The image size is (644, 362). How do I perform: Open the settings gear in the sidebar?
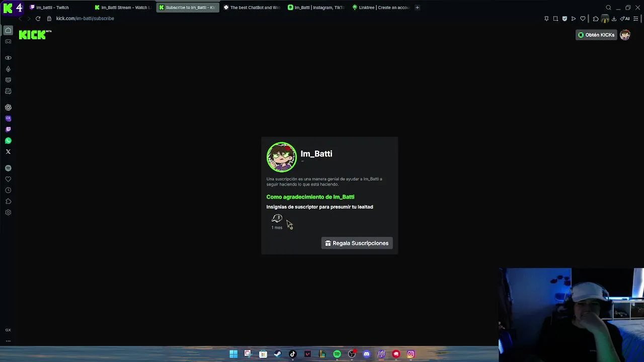[8, 213]
